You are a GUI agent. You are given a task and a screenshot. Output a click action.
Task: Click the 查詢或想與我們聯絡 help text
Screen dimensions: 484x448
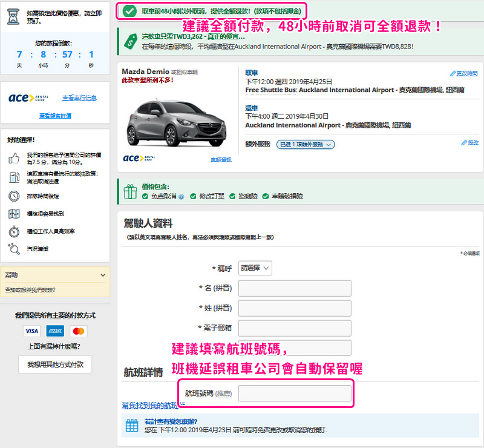point(30,290)
